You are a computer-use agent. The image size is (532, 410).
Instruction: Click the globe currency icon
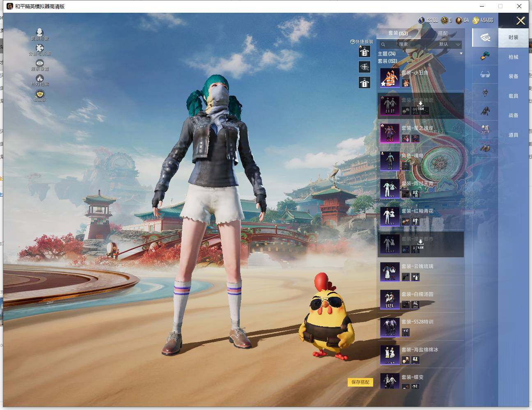point(421,20)
